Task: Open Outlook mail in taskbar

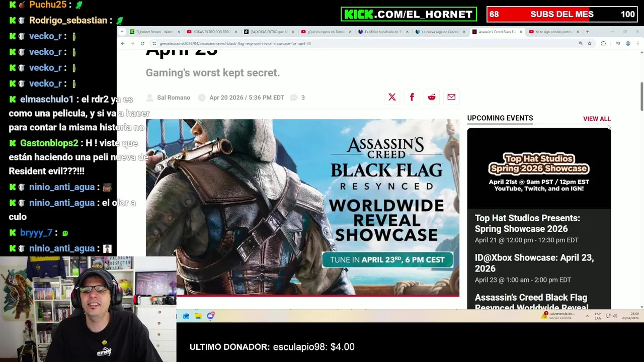Action: [186, 316]
